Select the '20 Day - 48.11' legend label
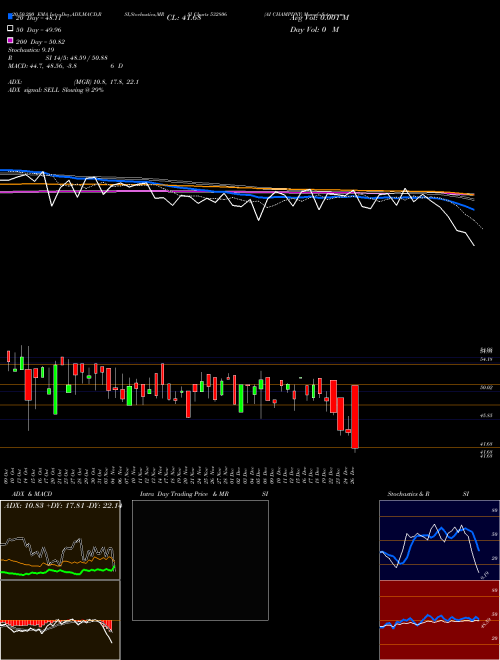This screenshot has width=500, height=660. point(39,18)
